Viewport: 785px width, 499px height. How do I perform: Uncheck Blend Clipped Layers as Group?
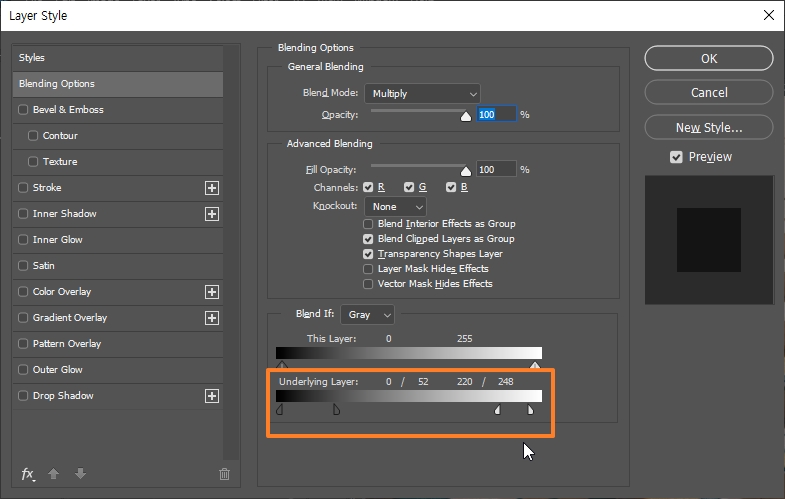[x=368, y=239]
